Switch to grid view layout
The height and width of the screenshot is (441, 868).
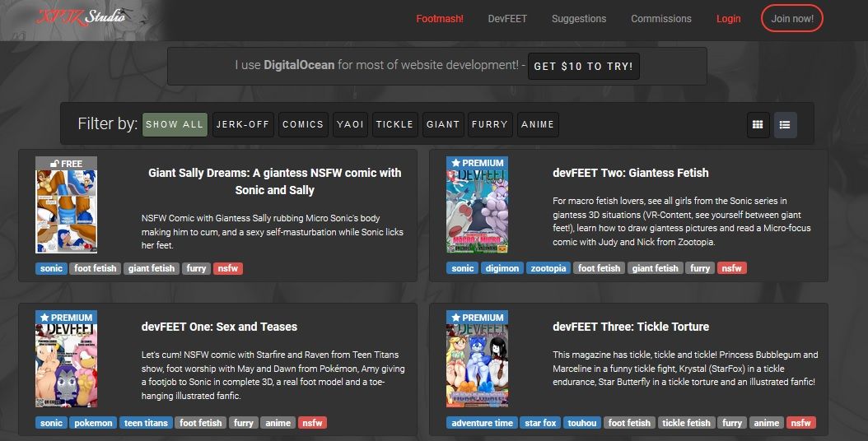pyautogui.click(x=758, y=125)
